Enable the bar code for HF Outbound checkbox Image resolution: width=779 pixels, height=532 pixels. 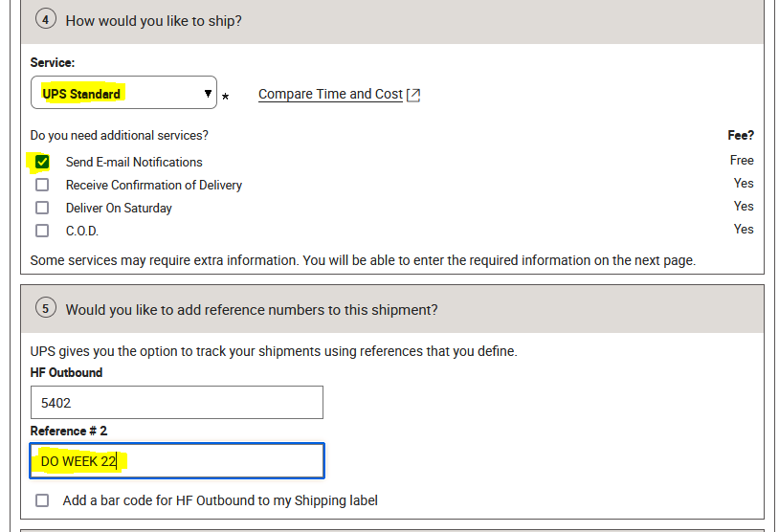[42, 500]
